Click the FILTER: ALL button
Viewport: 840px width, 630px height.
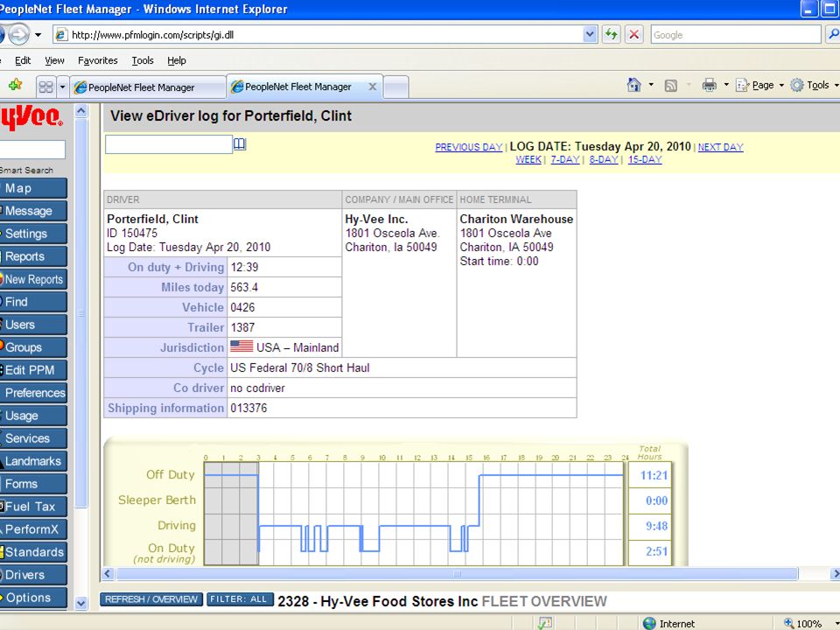coord(239,598)
